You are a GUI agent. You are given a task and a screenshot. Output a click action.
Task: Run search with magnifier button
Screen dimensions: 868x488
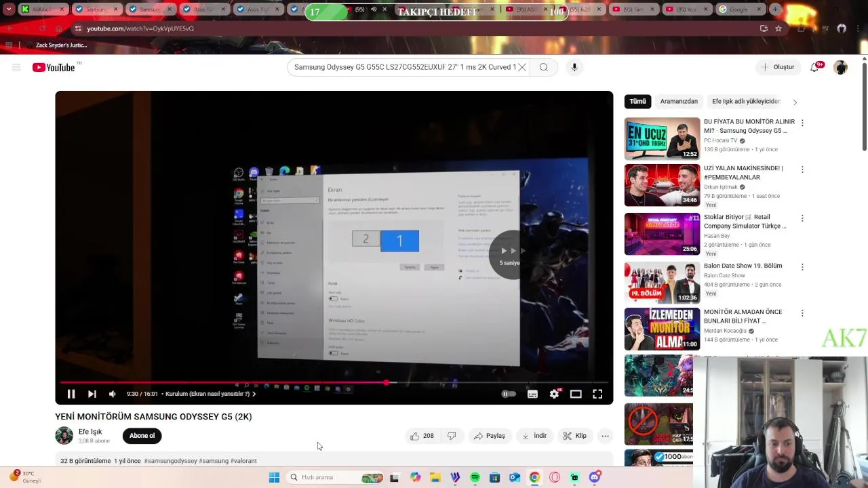tap(544, 67)
